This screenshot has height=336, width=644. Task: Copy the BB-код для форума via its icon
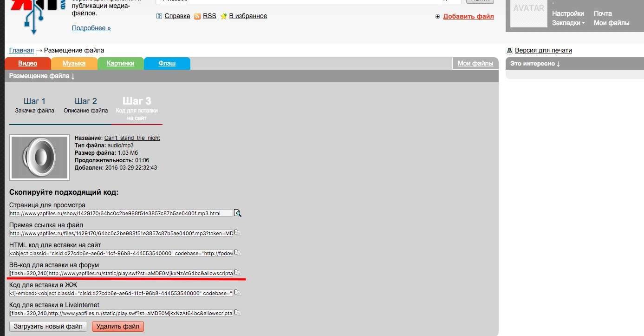[237, 273]
